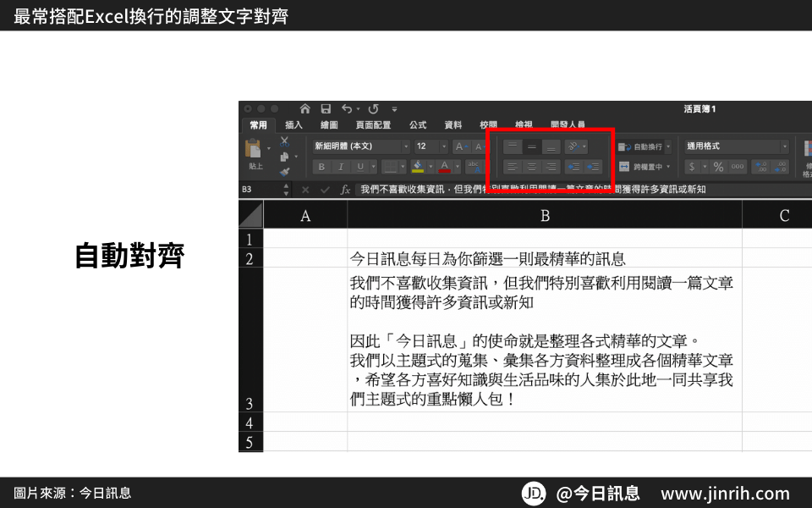Toggle center text horizontally
The width and height of the screenshot is (812, 508).
(532, 167)
